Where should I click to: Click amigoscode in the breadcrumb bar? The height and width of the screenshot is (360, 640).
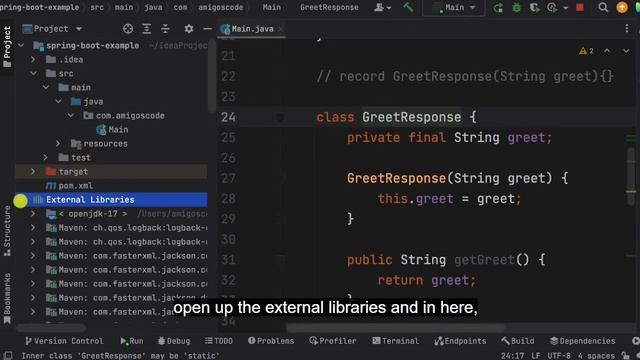tap(220, 7)
